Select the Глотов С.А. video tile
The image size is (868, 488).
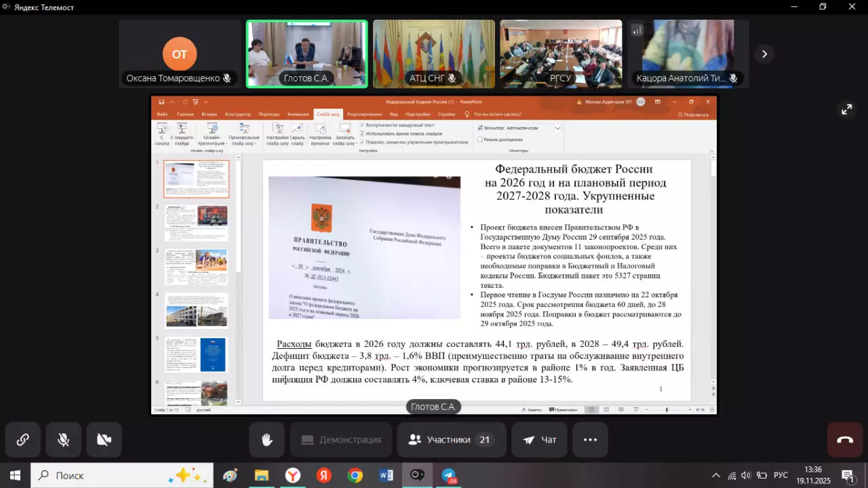coord(307,54)
